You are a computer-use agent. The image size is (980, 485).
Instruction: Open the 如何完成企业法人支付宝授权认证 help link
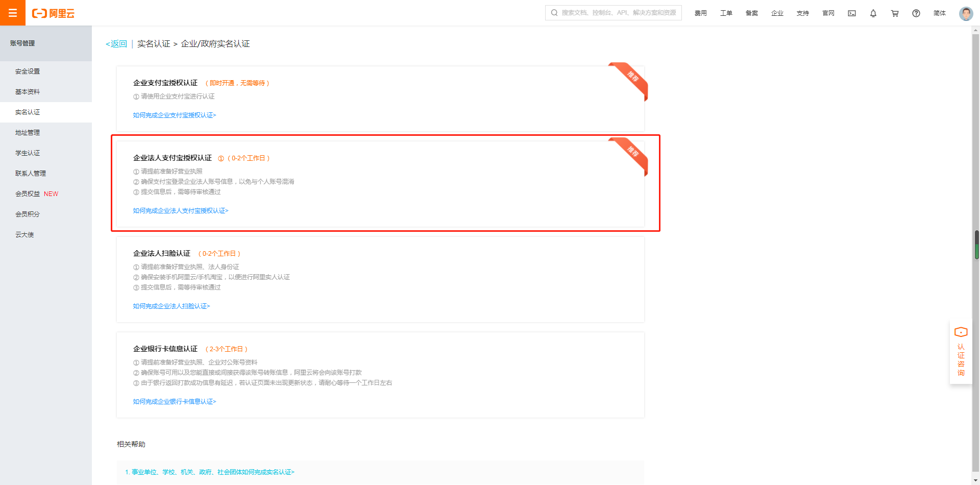point(181,211)
